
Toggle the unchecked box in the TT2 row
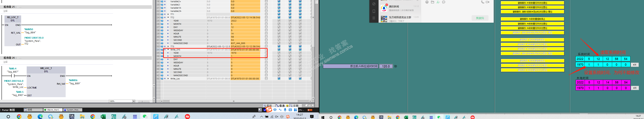pyautogui.click(x=266, y=17)
